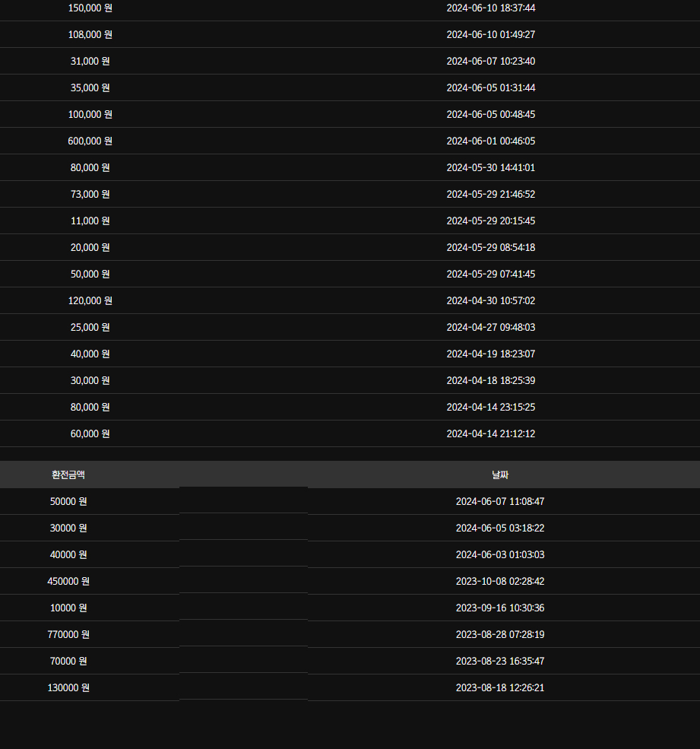Select the 11,000 원 amount cell
The image size is (700, 749).
click(x=90, y=221)
